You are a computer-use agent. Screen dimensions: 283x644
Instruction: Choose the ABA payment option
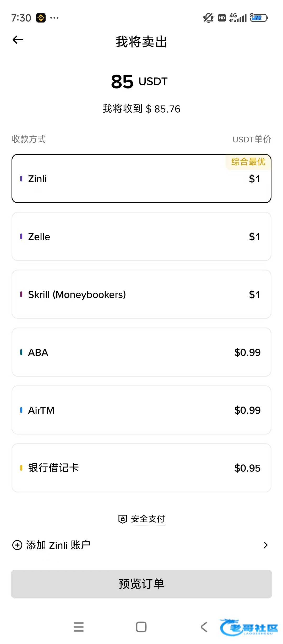pos(141,352)
